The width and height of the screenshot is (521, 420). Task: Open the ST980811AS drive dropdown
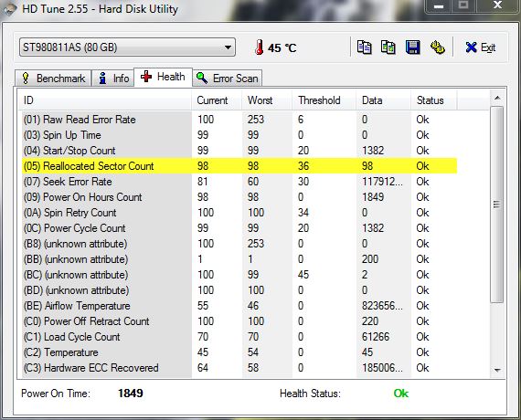point(127,47)
